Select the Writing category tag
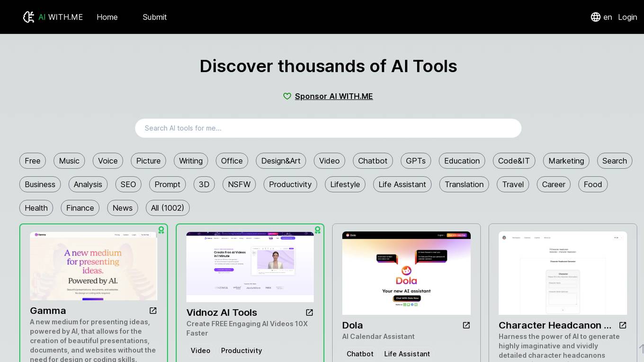The height and width of the screenshot is (362, 644). (191, 161)
